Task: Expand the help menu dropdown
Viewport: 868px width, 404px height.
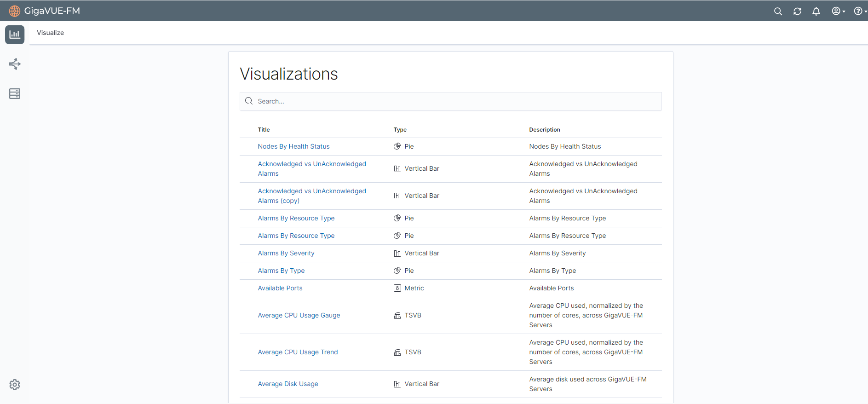Action: [x=859, y=11]
